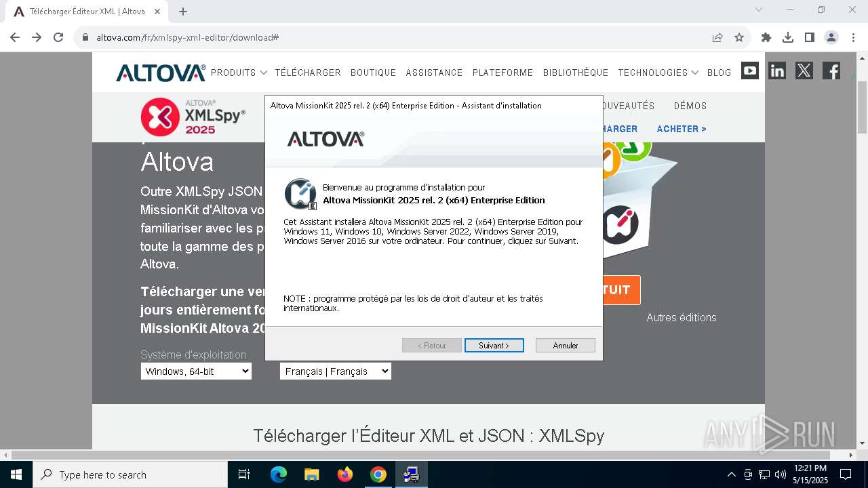Open the network icon in the system tray

[764, 474]
